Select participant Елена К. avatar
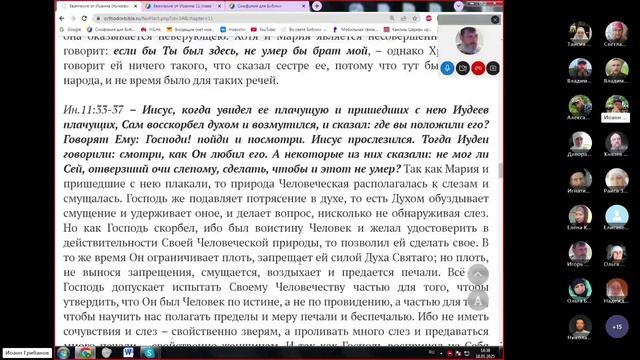This screenshot has width=640, height=360. 580,216
